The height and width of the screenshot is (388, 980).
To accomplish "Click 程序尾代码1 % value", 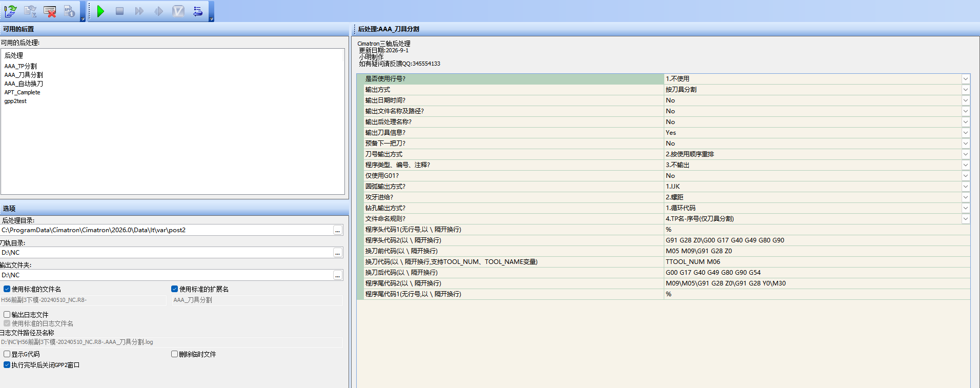I will (816, 294).
